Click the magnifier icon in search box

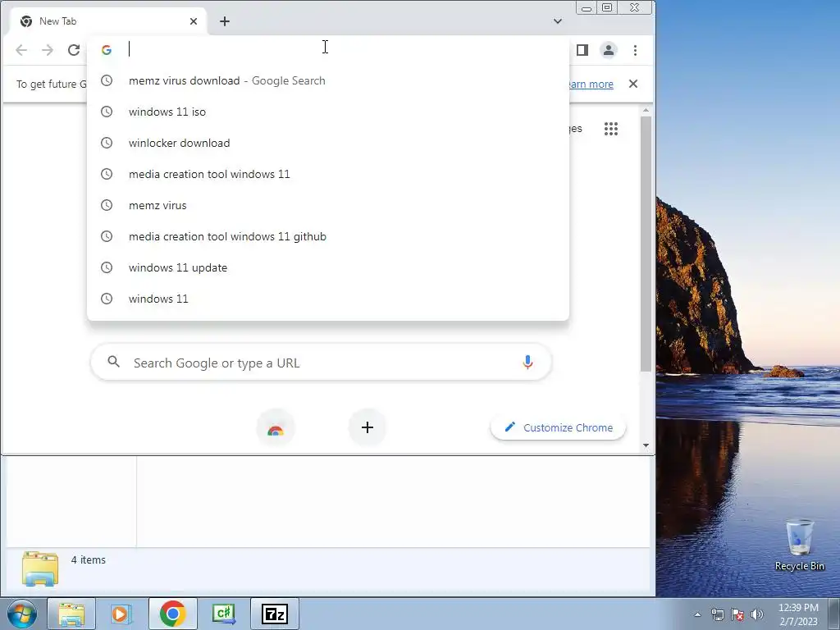tap(113, 362)
